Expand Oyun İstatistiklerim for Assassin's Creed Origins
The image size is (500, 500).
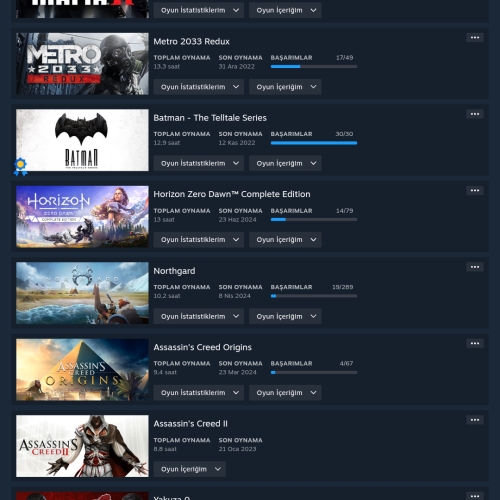pos(199,393)
